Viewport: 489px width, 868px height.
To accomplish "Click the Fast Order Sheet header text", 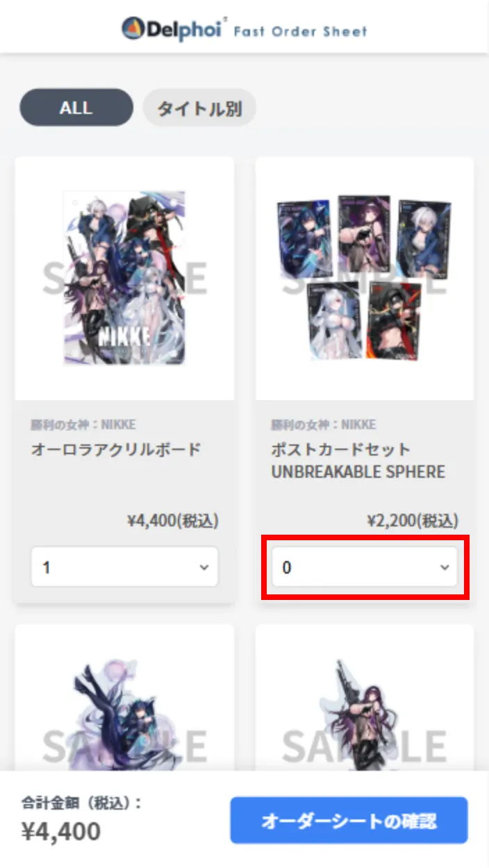I will tap(300, 31).
